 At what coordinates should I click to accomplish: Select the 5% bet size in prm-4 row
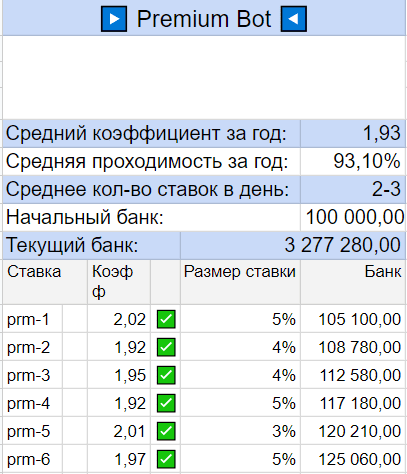240,403
